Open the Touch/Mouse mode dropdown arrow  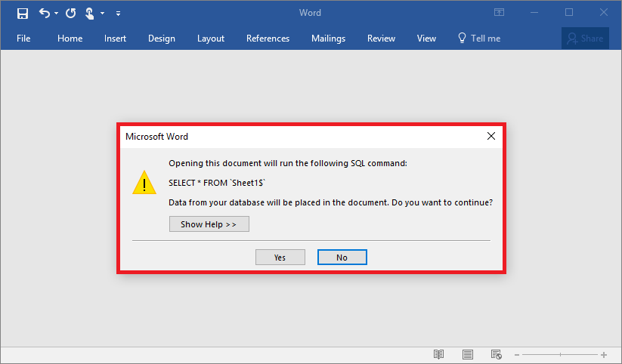pos(102,14)
